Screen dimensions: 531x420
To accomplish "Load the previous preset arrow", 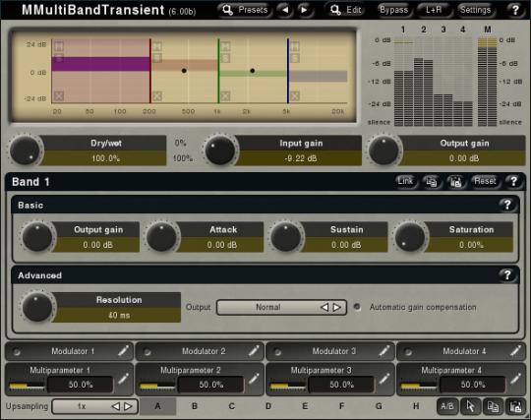I will tap(285, 10).
